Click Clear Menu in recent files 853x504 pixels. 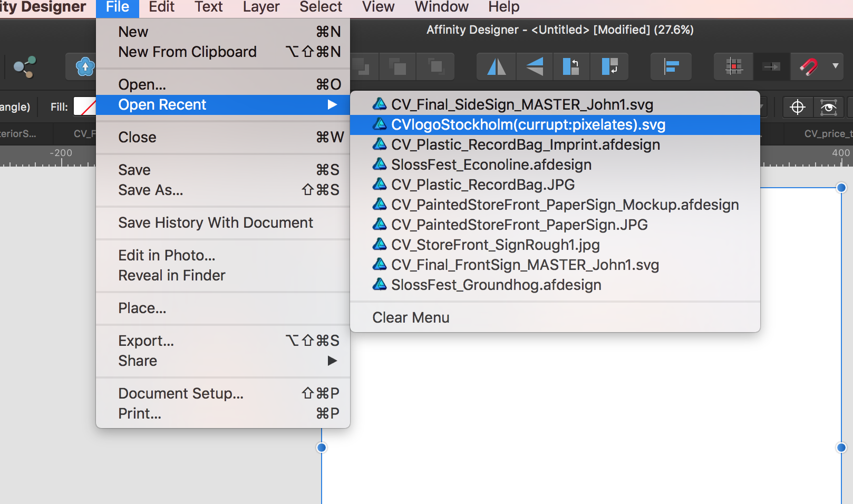(x=555, y=317)
